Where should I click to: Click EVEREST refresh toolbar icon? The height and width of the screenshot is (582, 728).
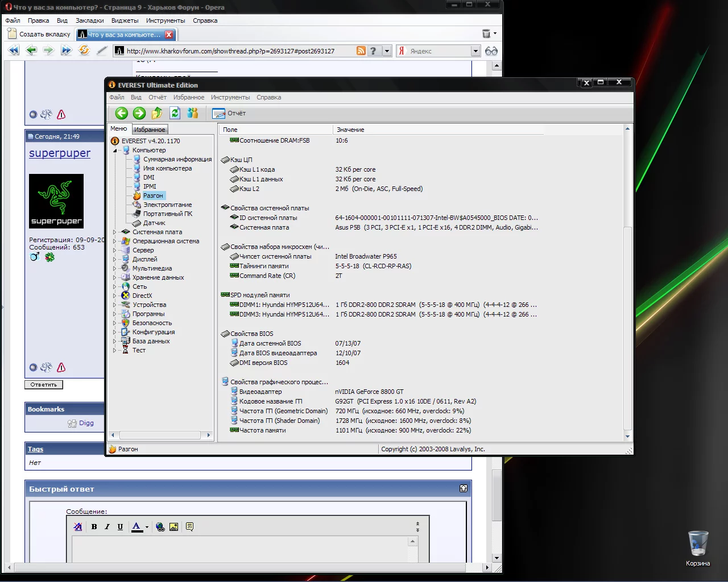click(175, 113)
